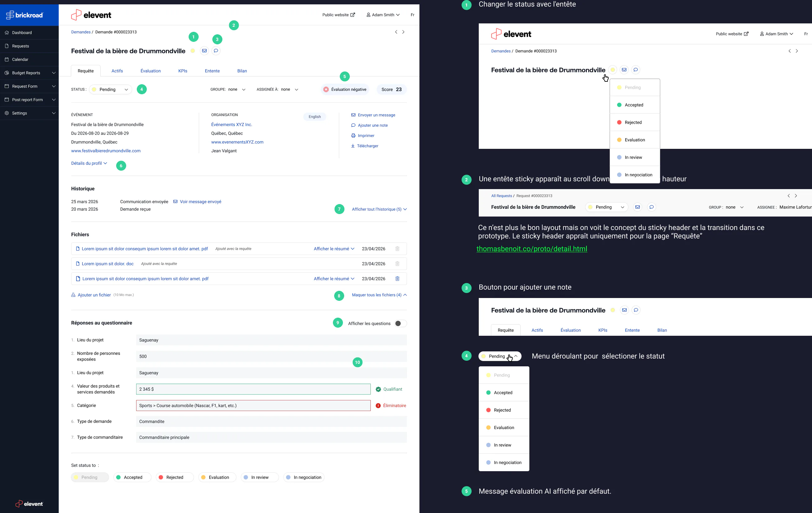Switch to the Entente tab in main page
The image size is (812, 513).
pyautogui.click(x=212, y=71)
